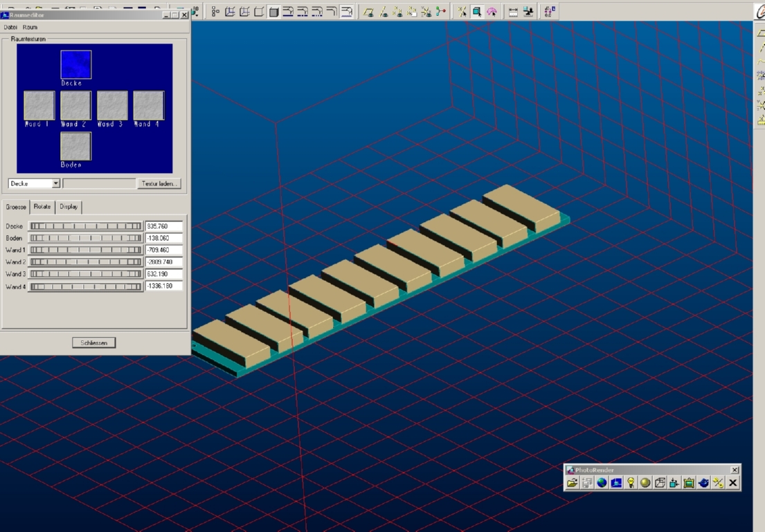Click the Decke size slider
Screen dimensions: 765x532
coord(85,226)
